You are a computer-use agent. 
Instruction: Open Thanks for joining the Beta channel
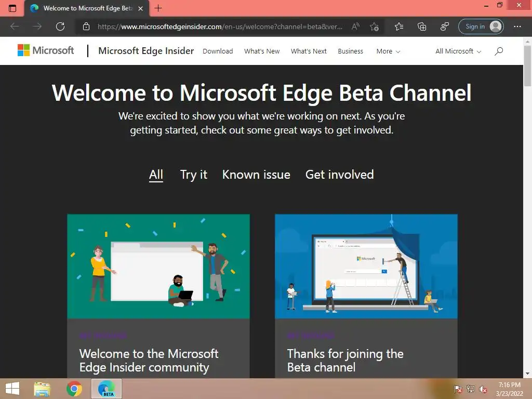(345, 361)
